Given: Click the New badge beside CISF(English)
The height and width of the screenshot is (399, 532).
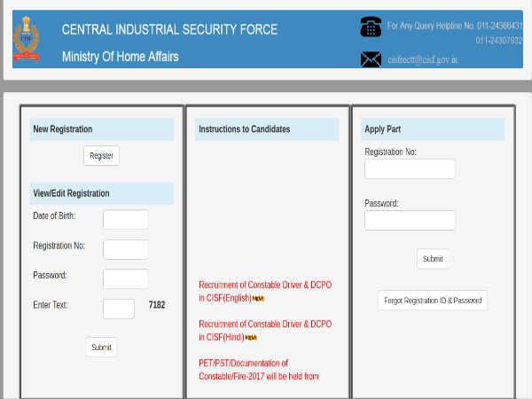Looking at the screenshot, I should click(258, 299).
